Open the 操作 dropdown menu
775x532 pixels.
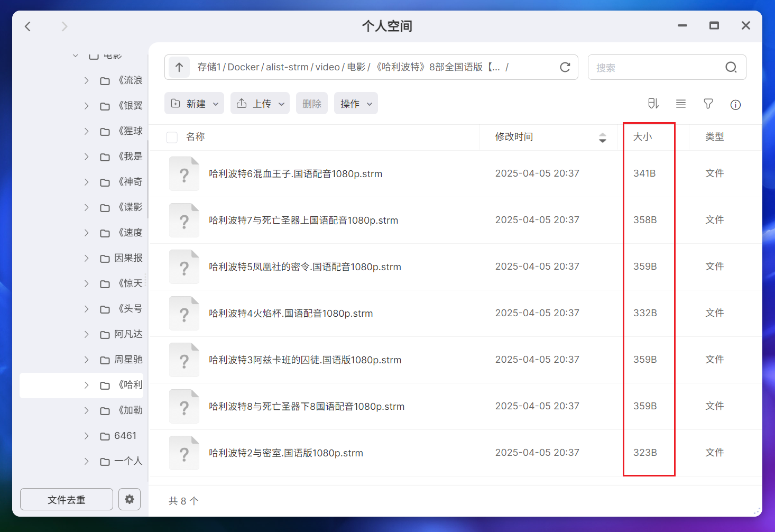click(x=356, y=103)
